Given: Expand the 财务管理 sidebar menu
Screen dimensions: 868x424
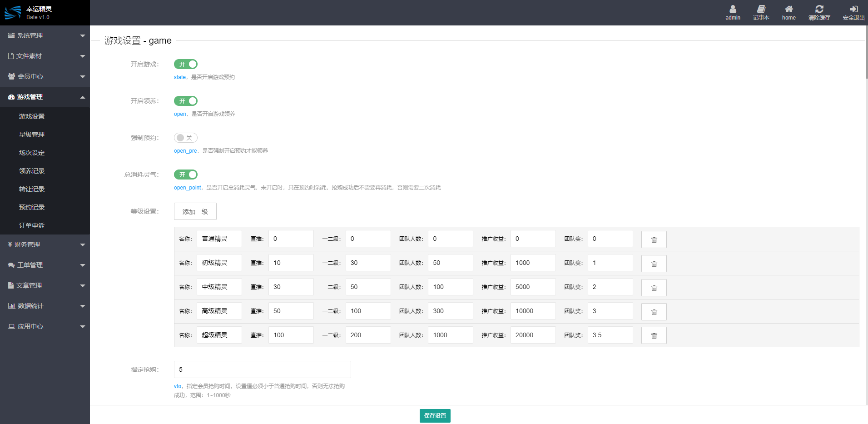Looking at the screenshot, I should tap(45, 244).
